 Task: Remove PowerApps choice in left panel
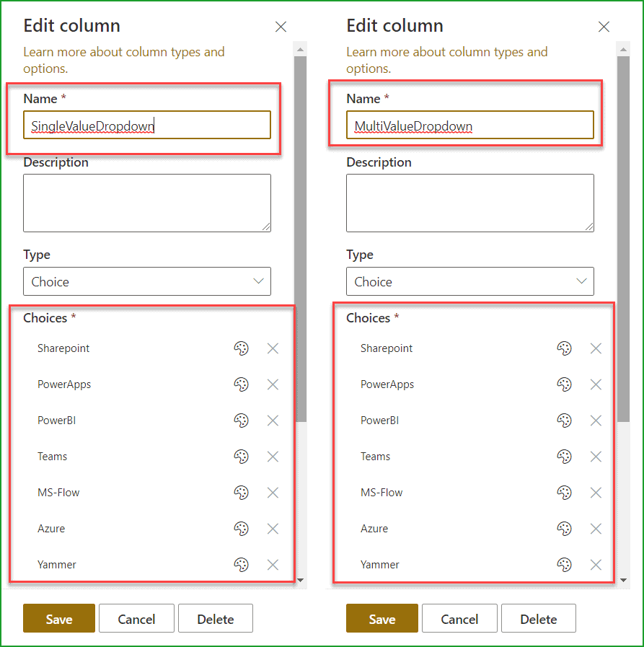tap(273, 384)
